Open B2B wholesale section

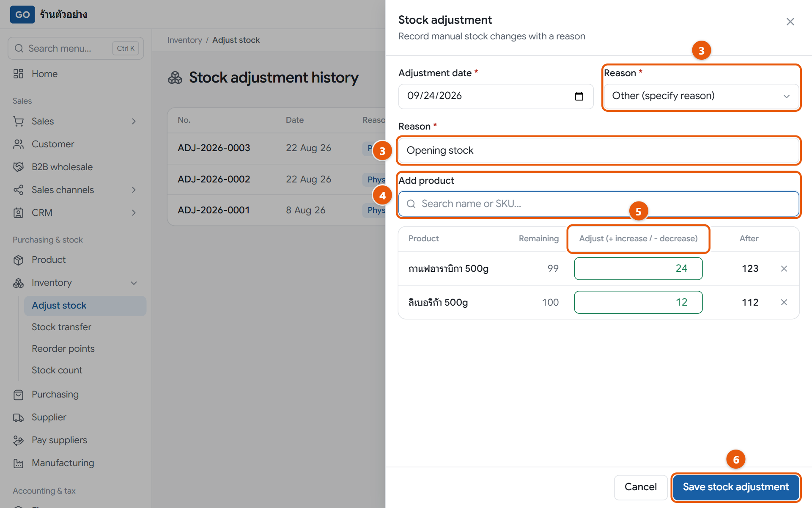[62, 167]
